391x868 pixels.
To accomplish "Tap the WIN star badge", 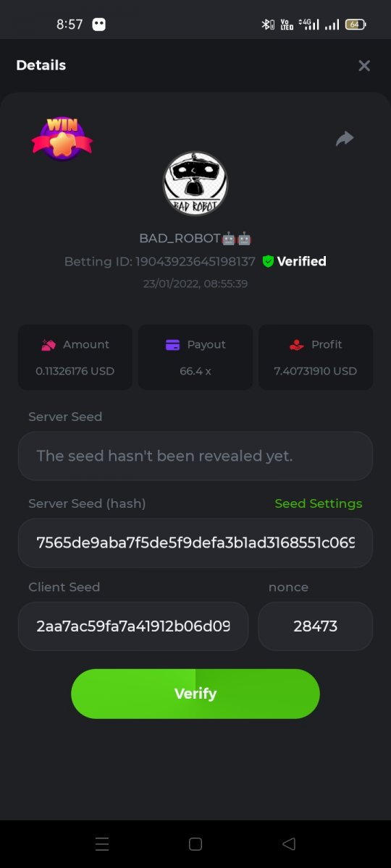I will point(62,138).
